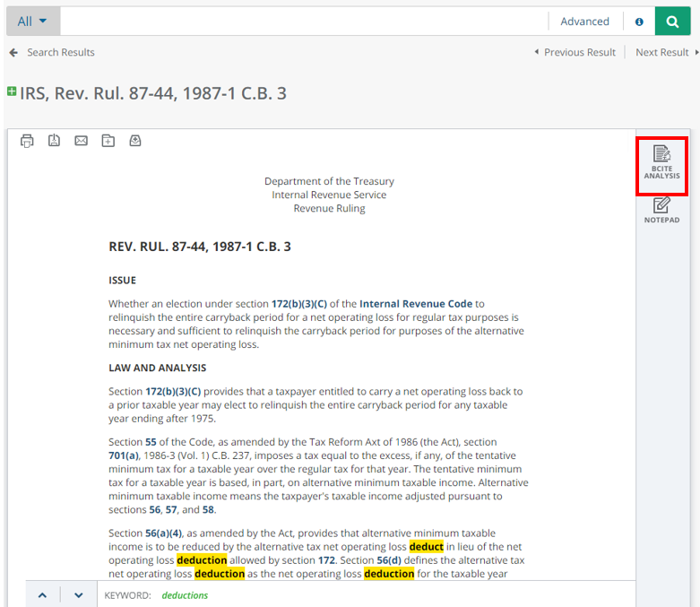
Task: Click the email document envelope icon
Action: pos(81,141)
